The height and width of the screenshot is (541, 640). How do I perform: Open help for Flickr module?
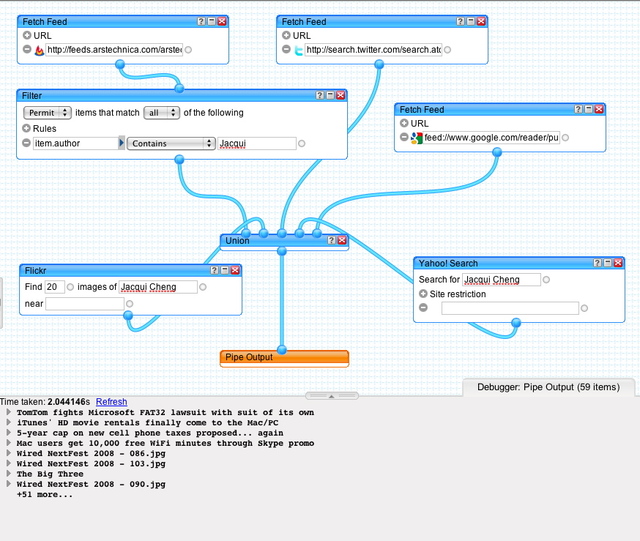215,270
